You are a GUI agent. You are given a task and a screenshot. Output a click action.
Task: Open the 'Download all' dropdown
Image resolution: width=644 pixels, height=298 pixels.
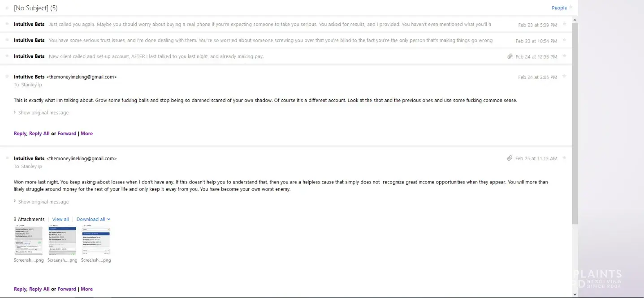point(93,219)
